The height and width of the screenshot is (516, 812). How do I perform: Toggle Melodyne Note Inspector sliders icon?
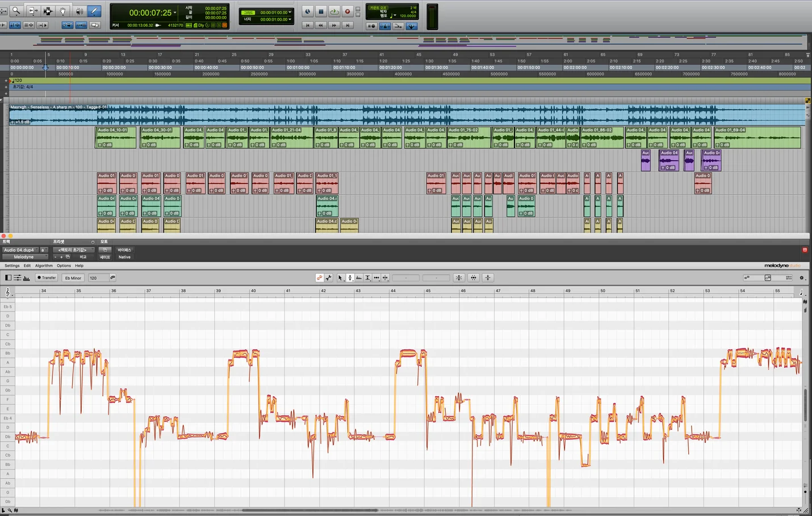coord(18,278)
